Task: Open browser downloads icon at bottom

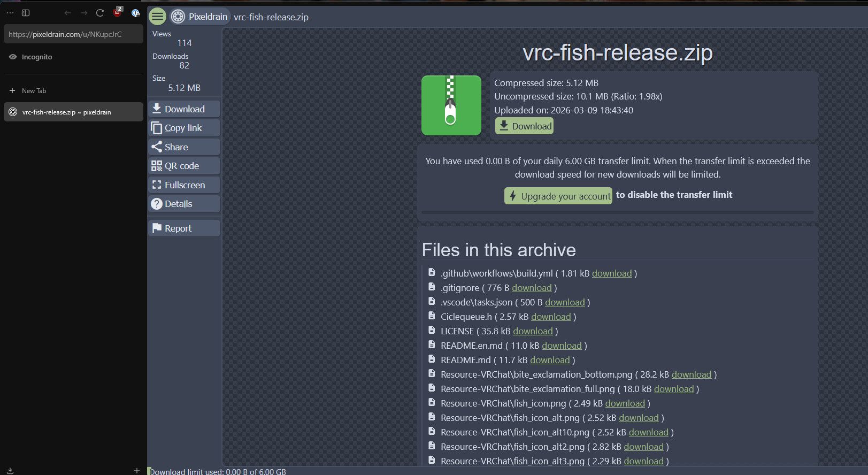Action: tap(10, 471)
